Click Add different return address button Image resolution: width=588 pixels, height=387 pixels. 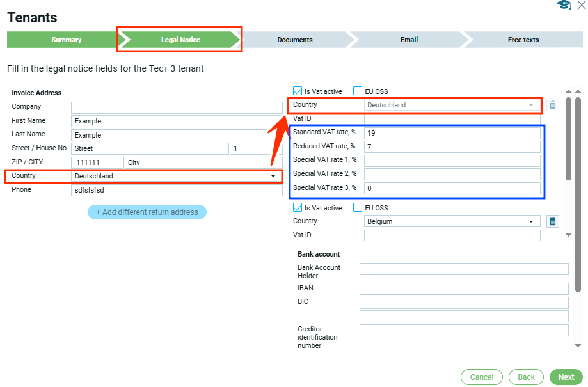[147, 212]
